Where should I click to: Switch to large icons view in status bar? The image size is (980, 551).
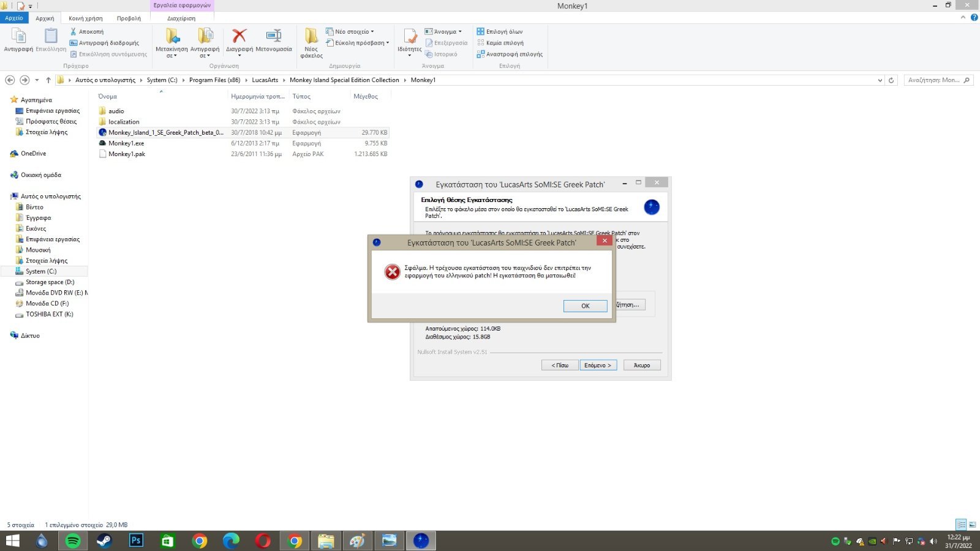(972, 525)
